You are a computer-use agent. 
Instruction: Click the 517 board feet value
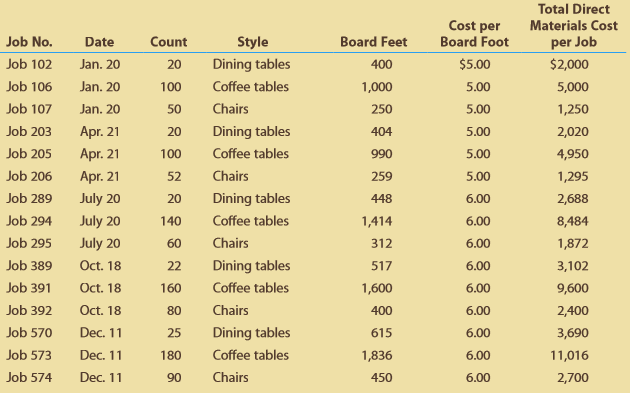pos(381,266)
